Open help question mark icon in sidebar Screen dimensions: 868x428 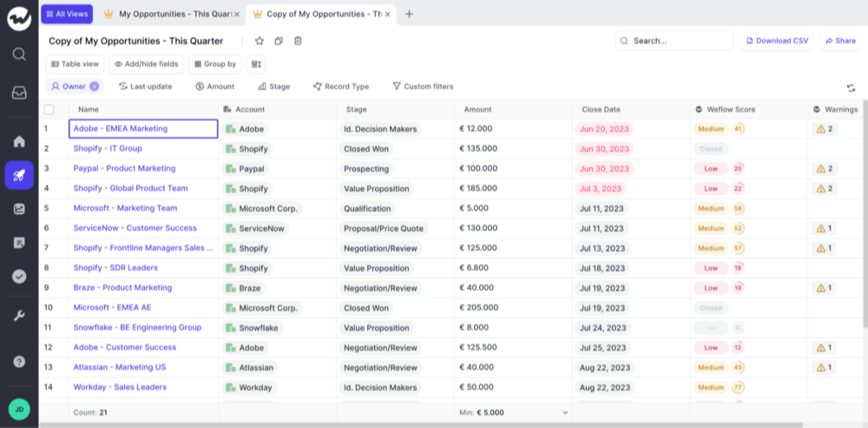(x=19, y=361)
